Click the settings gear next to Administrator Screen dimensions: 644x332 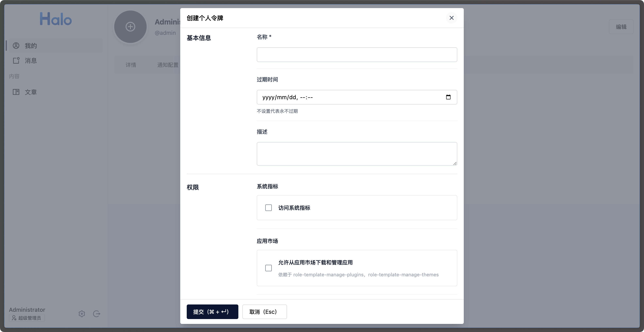(81, 314)
